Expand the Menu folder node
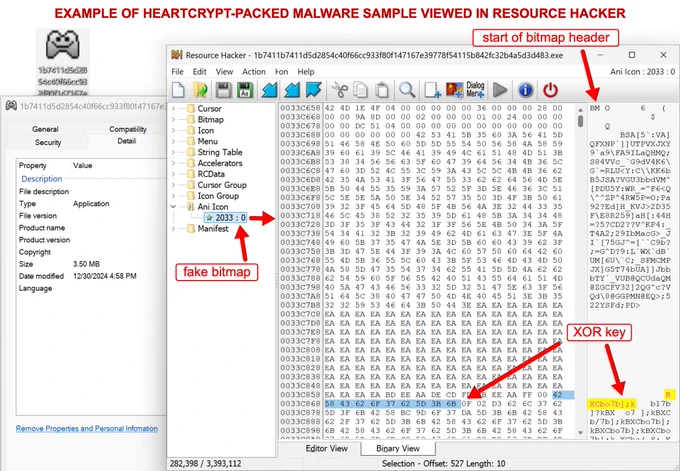Image resolution: width=680 pixels, height=471 pixels. pos(173,141)
